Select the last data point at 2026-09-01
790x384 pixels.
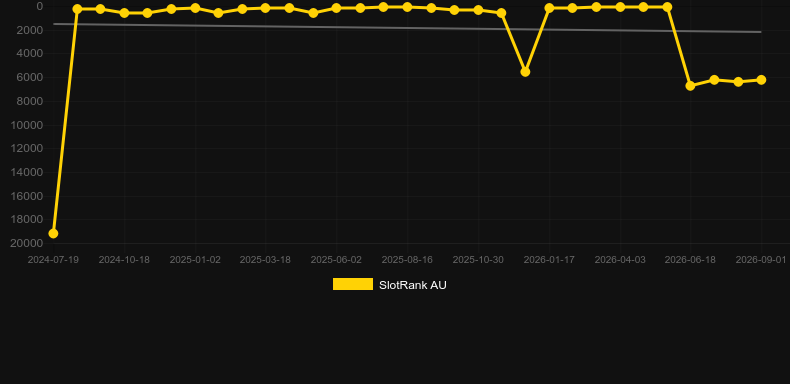pos(761,80)
